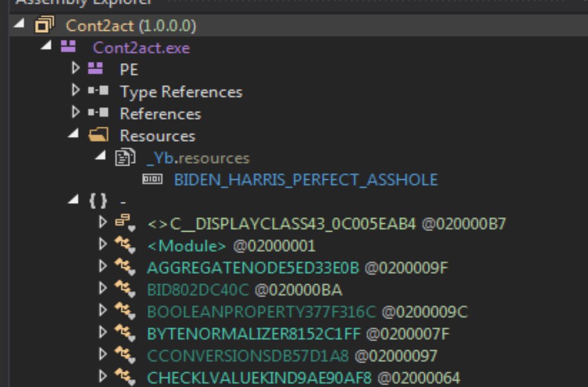The height and width of the screenshot is (387, 588).
Task: Select the BOOLEANPROPERTY377F316C class name
Action: pos(261,312)
